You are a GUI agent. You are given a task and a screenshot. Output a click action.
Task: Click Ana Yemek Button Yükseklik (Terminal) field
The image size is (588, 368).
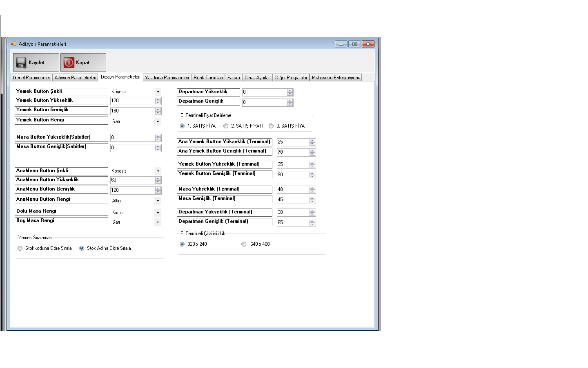click(293, 142)
